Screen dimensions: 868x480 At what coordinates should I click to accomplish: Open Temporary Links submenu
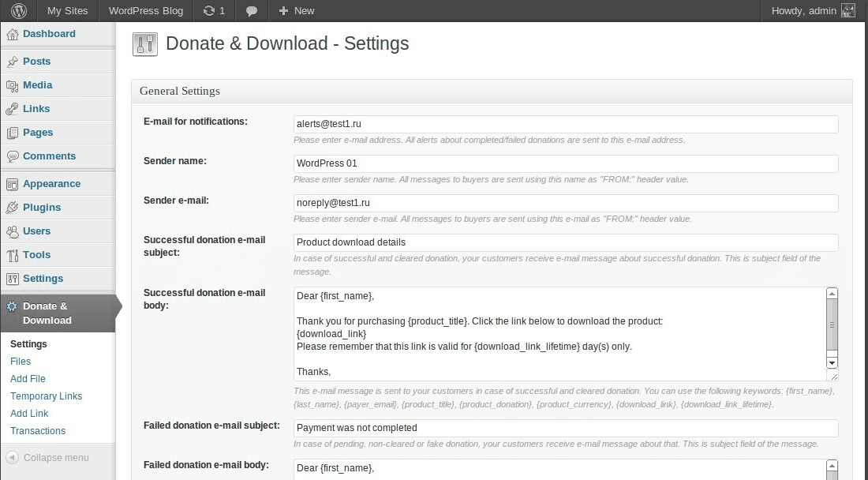pyautogui.click(x=46, y=396)
